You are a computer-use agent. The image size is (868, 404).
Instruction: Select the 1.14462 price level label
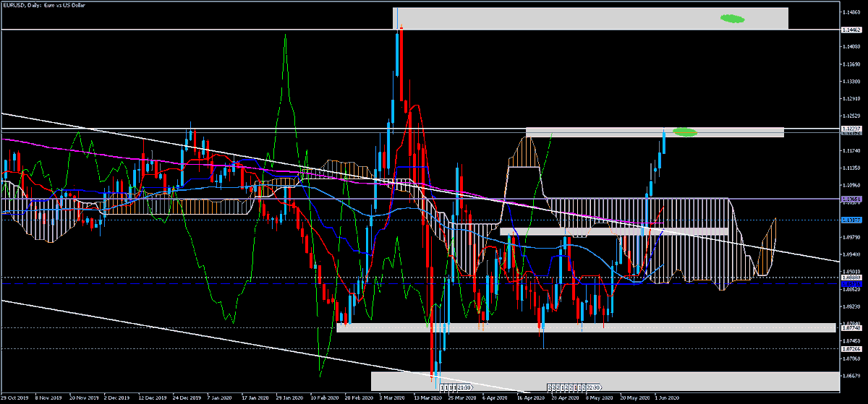851,30
